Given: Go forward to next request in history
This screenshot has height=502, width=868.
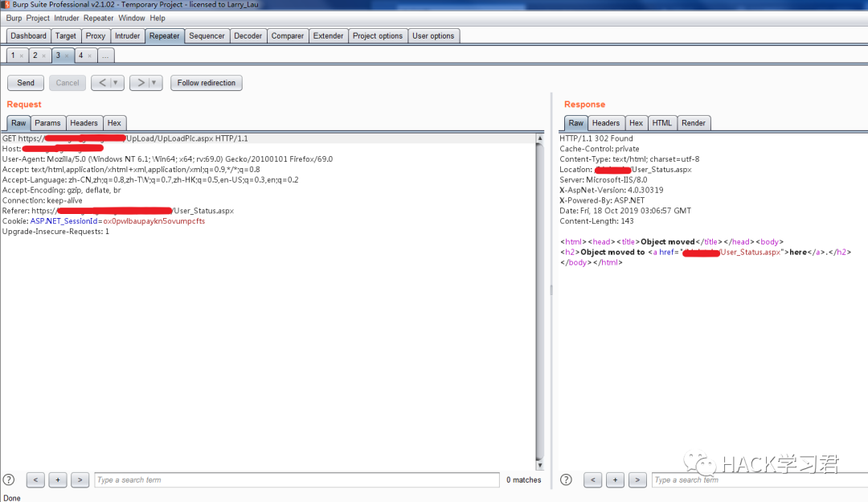Looking at the screenshot, I should pyautogui.click(x=141, y=83).
